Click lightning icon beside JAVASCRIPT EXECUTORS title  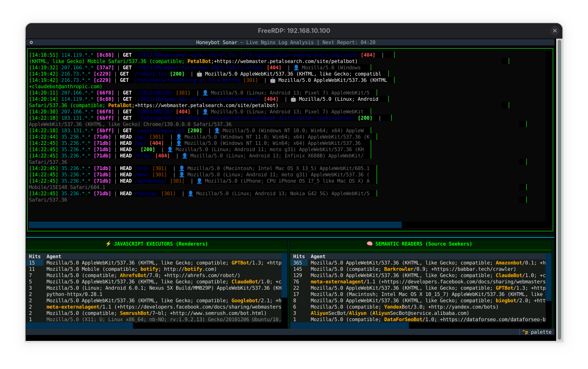point(108,244)
